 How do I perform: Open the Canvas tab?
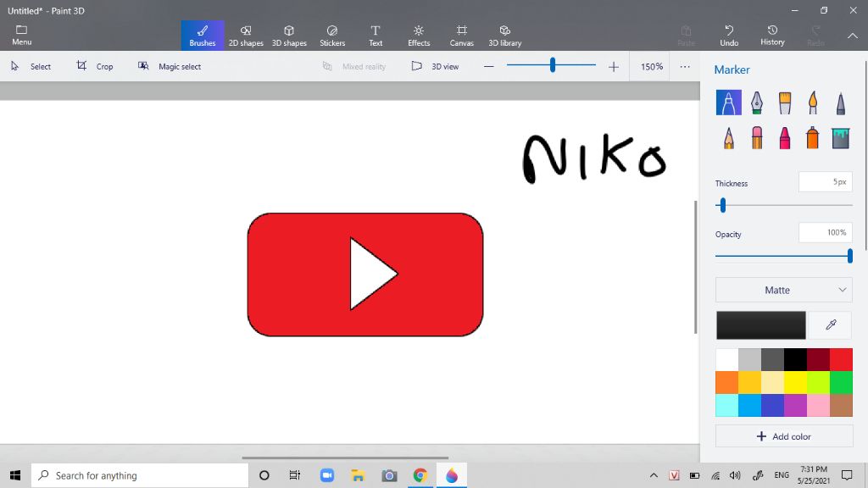462,36
